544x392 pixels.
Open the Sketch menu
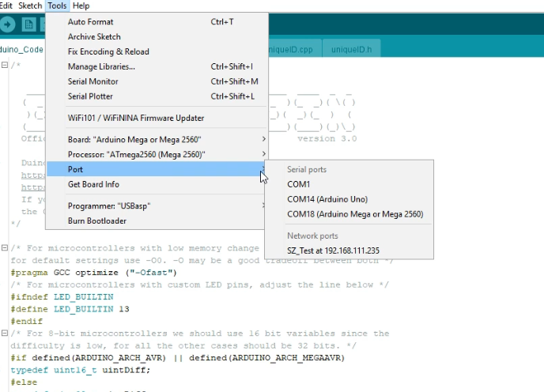[x=30, y=6]
